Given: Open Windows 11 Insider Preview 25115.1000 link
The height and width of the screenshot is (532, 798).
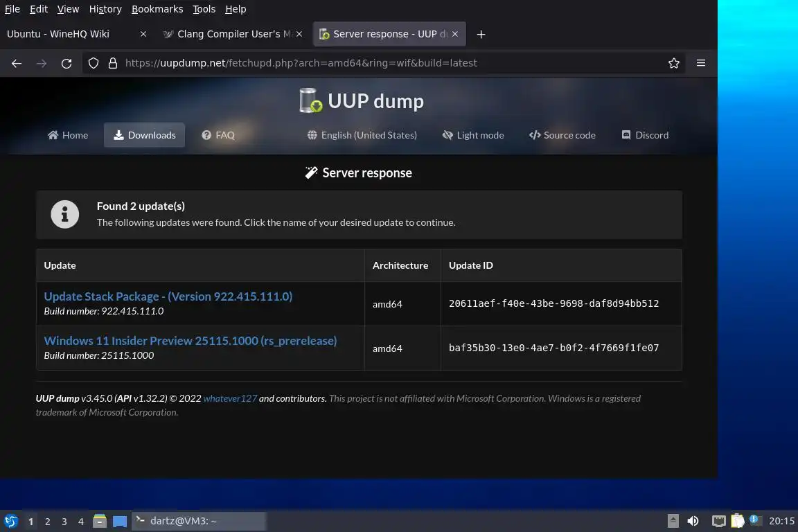Looking at the screenshot, I should (x=190, y=341).
